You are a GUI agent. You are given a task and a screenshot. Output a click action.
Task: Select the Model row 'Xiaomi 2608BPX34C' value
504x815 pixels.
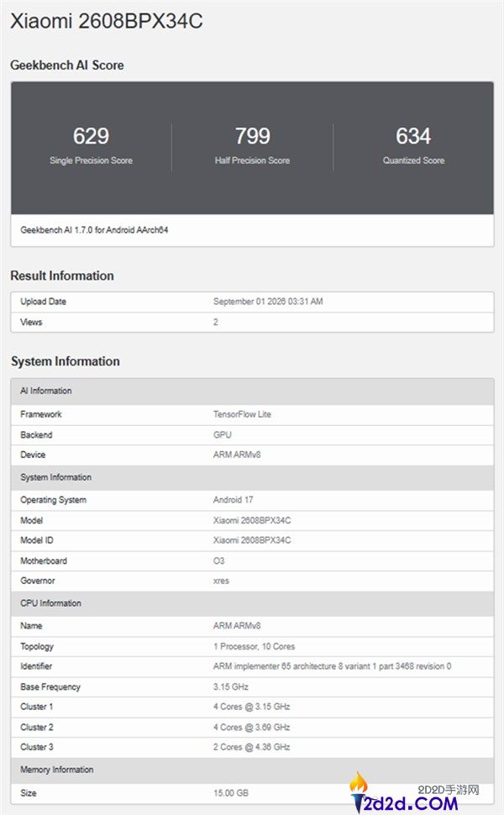point(252,520)
